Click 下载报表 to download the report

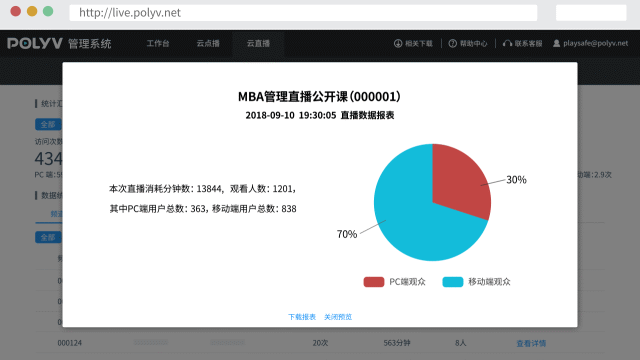[x=302, y=317]
